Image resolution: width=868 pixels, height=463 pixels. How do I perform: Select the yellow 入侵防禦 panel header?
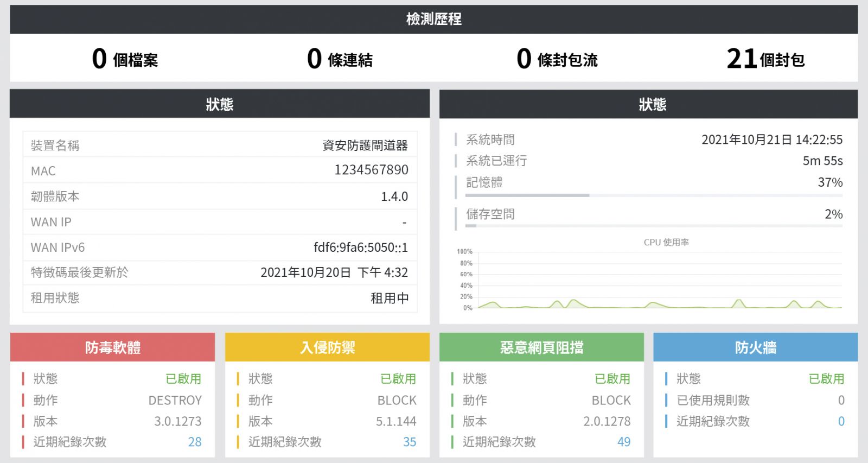327,347
